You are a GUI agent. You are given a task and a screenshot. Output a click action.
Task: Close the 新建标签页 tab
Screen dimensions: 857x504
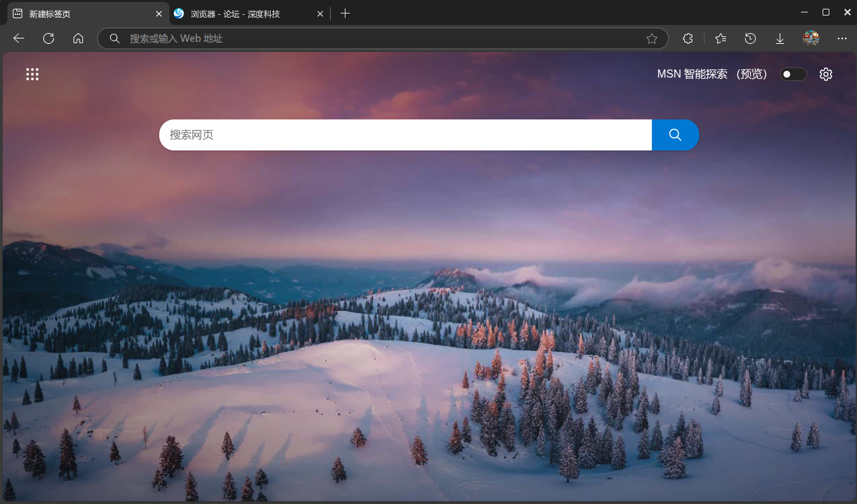point(159,13)
